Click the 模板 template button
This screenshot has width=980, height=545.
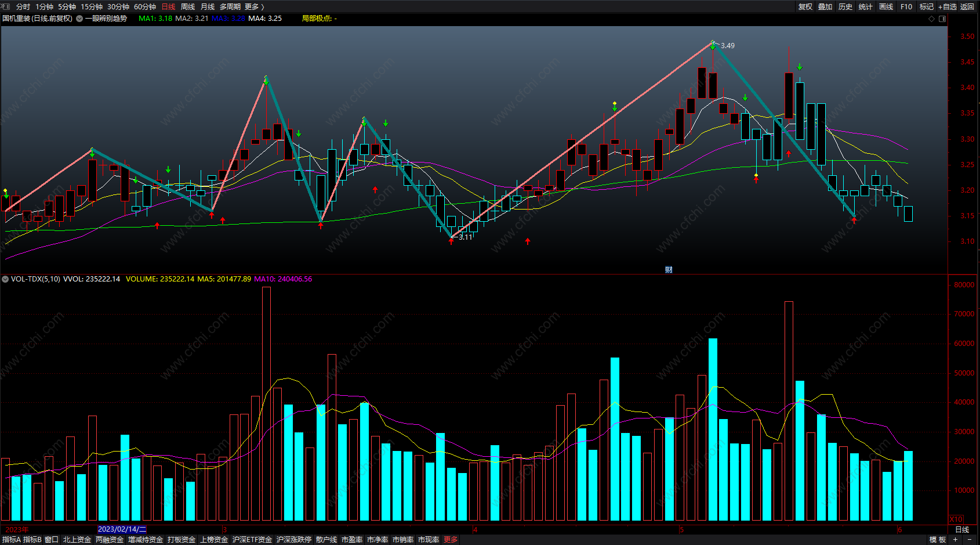938,540
